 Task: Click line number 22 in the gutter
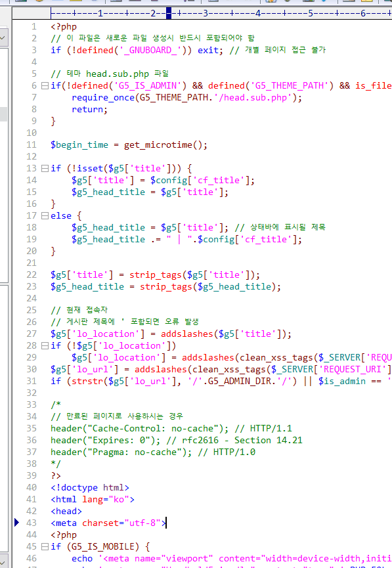click(32, 275)
